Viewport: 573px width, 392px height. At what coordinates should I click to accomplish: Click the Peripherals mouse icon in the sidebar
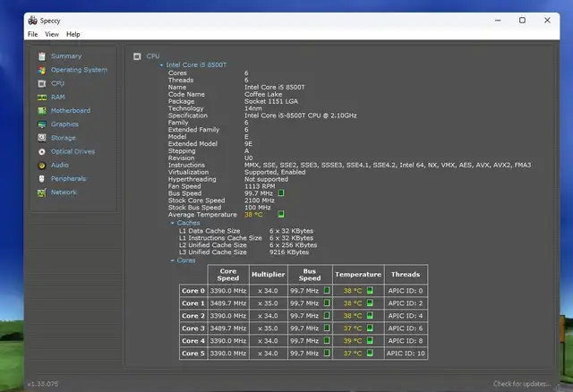coord(42,179)
